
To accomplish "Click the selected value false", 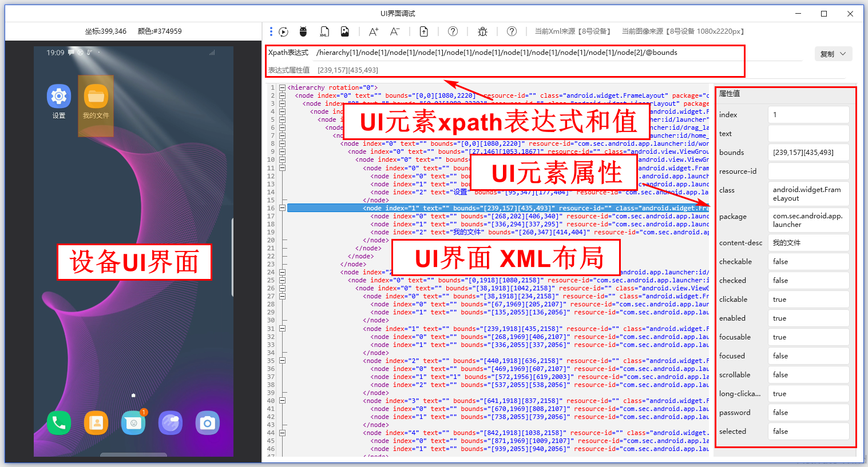I will (808, 432).
